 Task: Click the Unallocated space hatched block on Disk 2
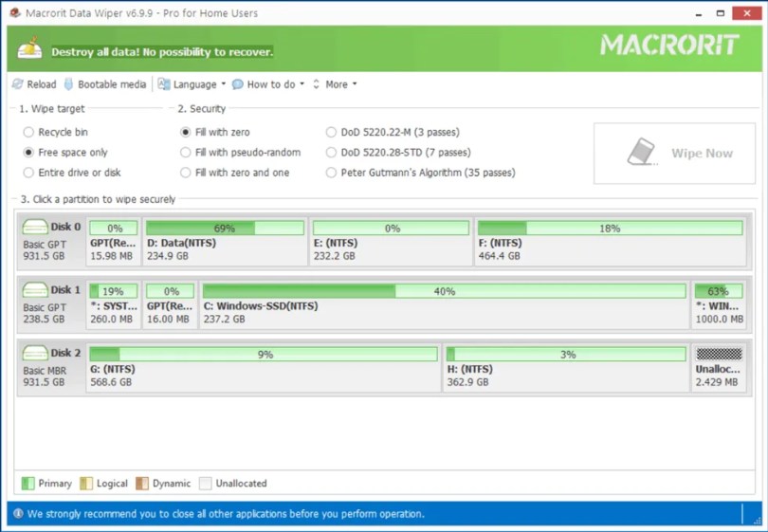click(x=719, y=354)
